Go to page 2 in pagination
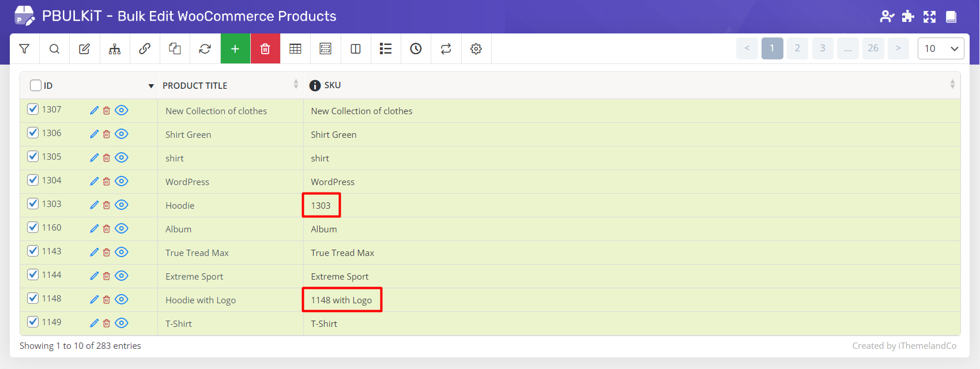 pyautogui.click(x=797, y=48)
